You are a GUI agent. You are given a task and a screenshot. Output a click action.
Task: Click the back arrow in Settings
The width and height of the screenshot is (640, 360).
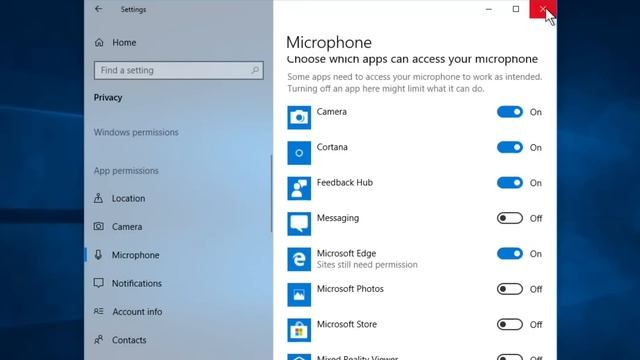tap(98, 9)
